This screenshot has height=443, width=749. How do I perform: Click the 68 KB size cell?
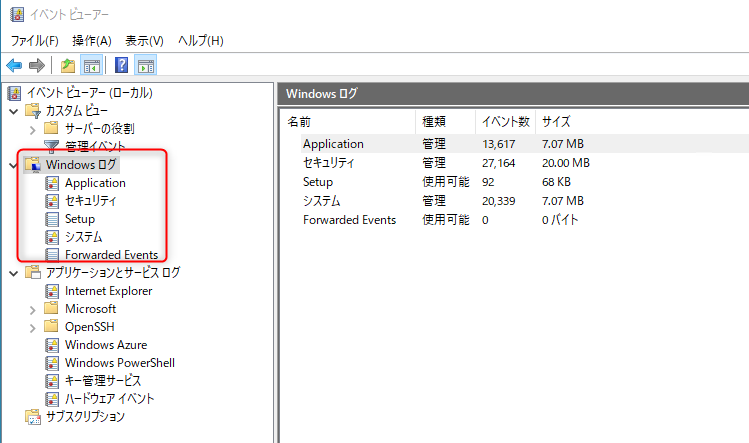coord(556,182)
